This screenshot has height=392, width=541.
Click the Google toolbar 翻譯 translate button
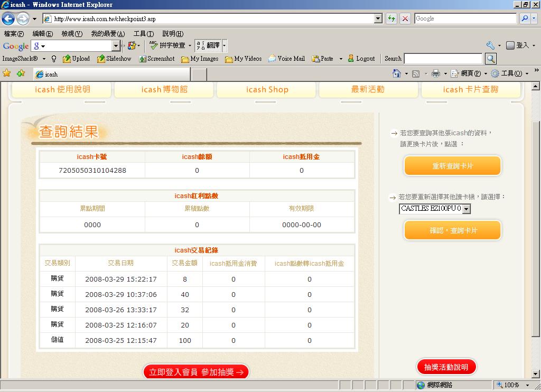(x=208, y=45)
